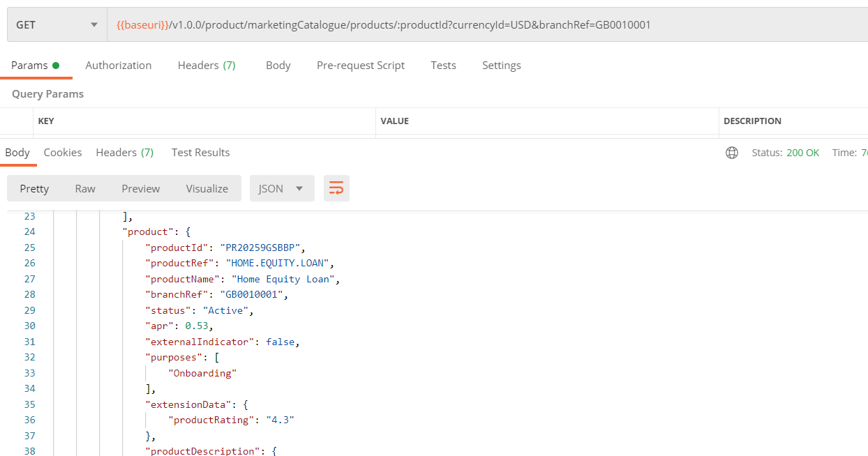Click the 200 OK status text
868x456 pixels.
coord(802,153)
